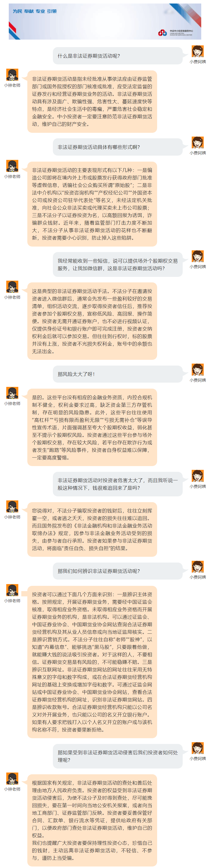Click the 小钟老师 name label under first avatar
Image resolution: width=210 pixels, height=868 pixels.
point(12,85)
